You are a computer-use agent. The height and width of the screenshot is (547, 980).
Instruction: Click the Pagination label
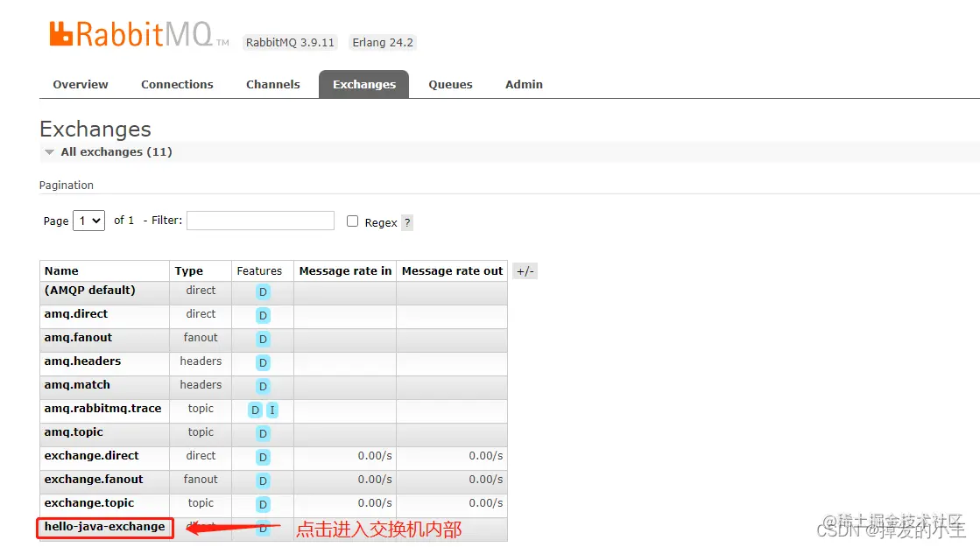point(67,186)
